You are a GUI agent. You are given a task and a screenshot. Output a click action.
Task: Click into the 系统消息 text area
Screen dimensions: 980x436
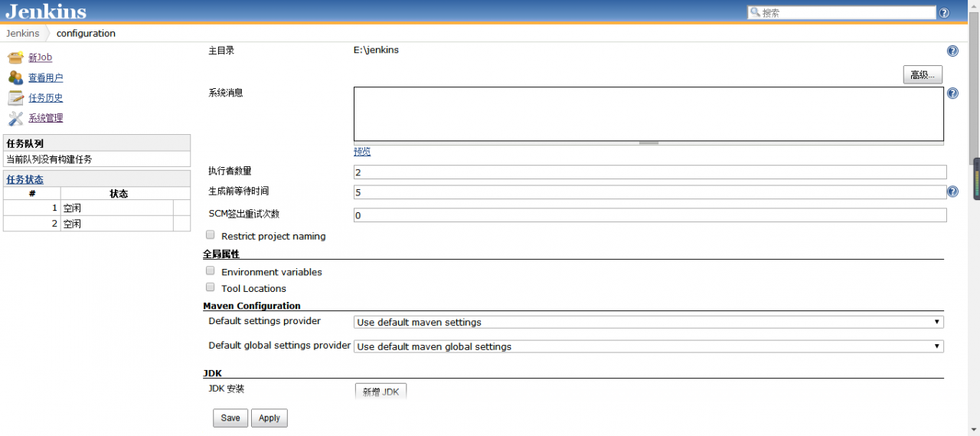[648, 113]
